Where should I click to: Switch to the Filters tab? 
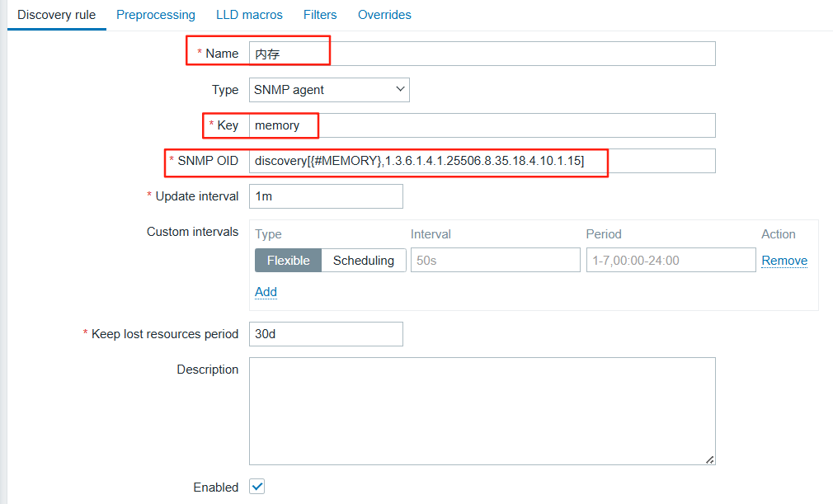320,15
